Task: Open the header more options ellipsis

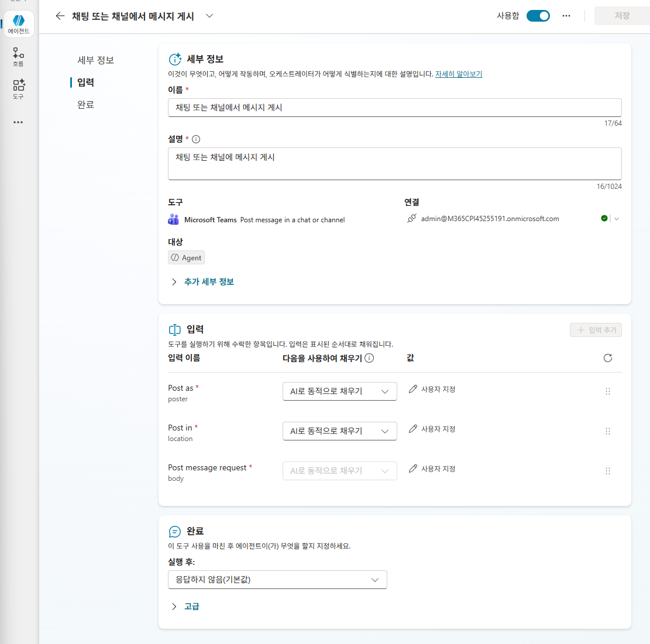Action: click(566, 16)
